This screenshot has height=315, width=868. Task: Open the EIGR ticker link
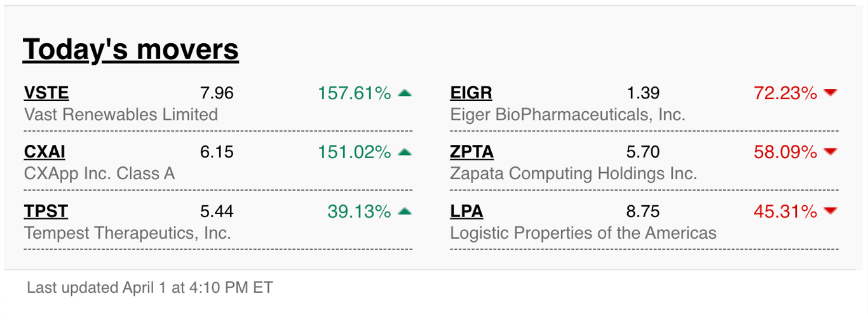(x=471, y=93)
